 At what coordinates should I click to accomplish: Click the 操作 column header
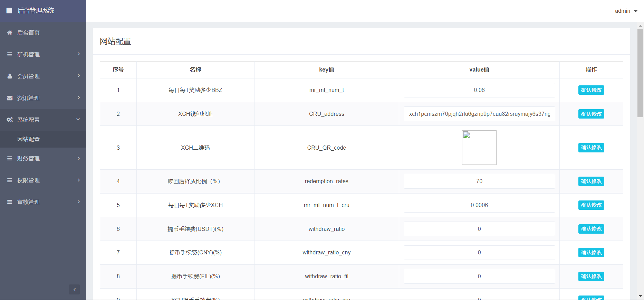pyautogui.click(x=591, y=70)
